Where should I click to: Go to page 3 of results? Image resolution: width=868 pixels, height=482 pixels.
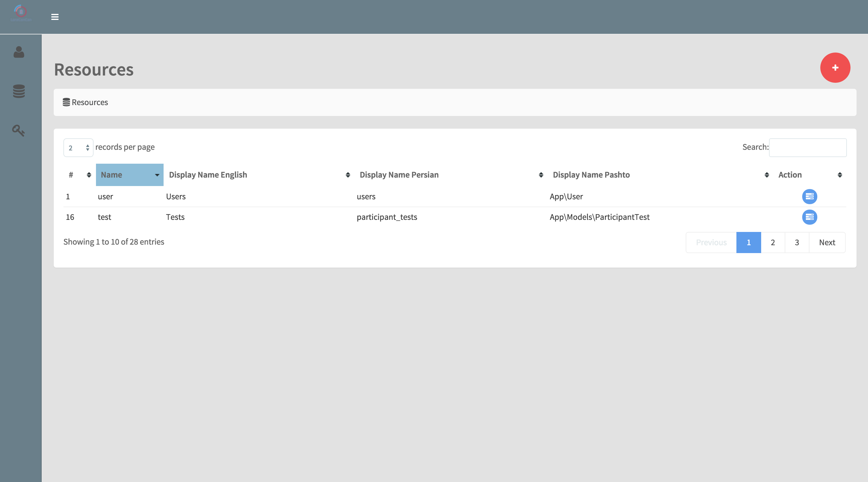pyautogui.click(x=796, y=242)
